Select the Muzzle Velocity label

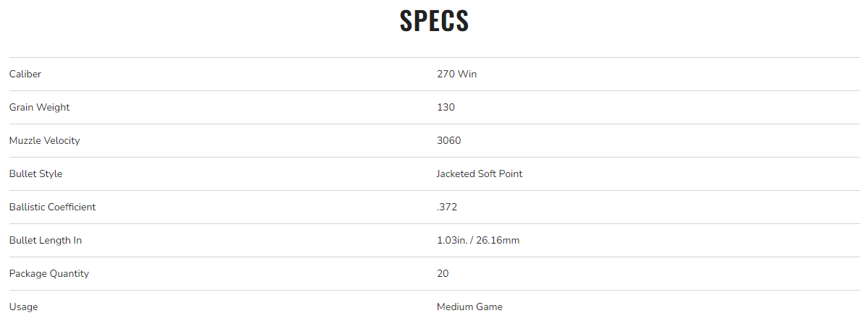click(x=44, y=140)
